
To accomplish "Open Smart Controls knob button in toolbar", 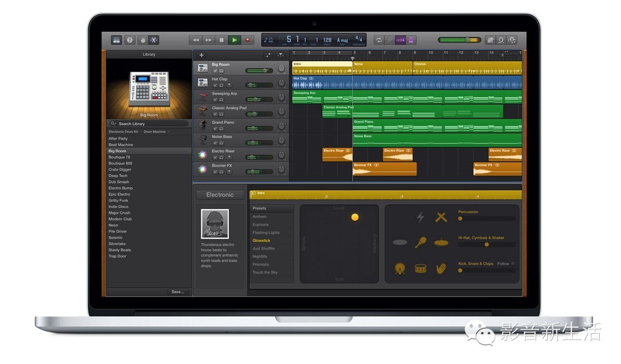I will [143, 40].
